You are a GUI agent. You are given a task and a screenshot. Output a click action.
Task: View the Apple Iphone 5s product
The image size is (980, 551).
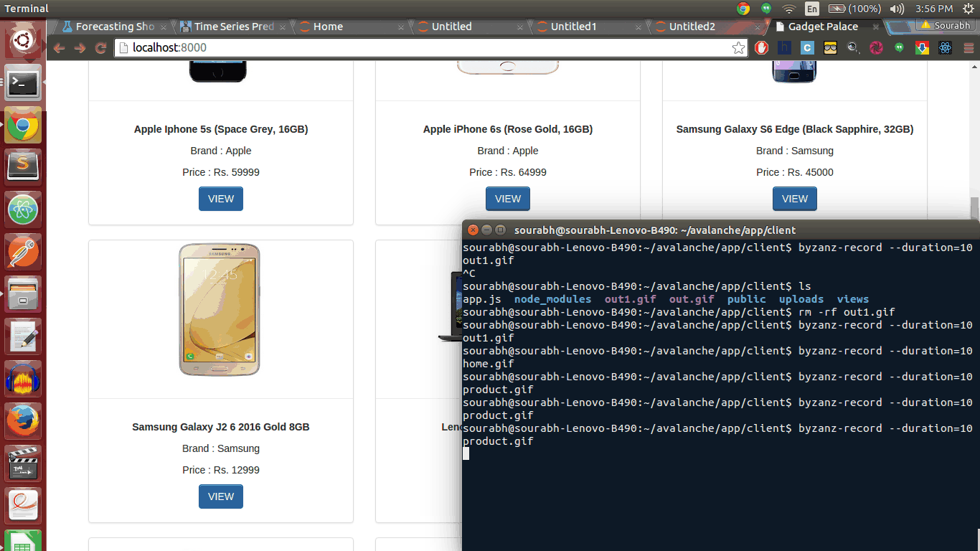click(221, 199)
